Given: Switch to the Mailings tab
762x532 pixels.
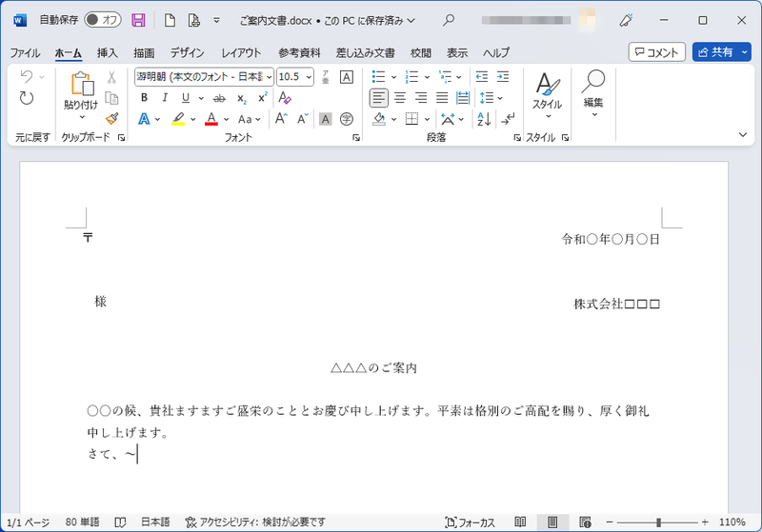Looking at the screenshot, I should (x=365, y=52).
